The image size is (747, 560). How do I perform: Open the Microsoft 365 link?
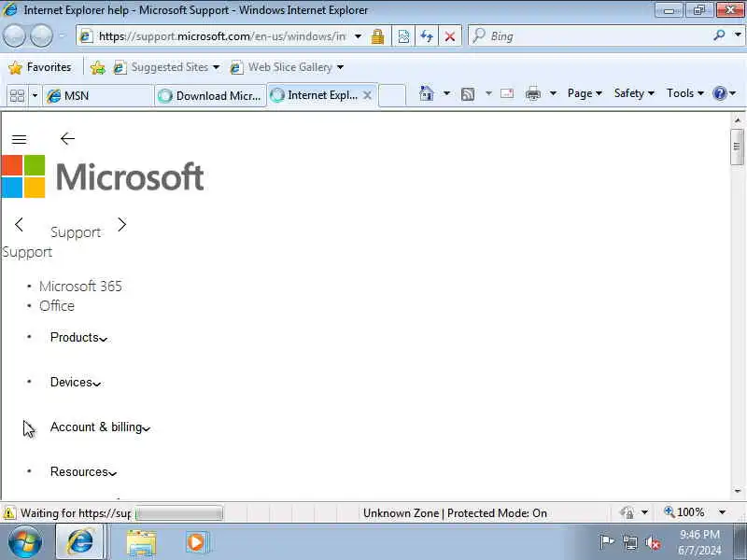80,287
